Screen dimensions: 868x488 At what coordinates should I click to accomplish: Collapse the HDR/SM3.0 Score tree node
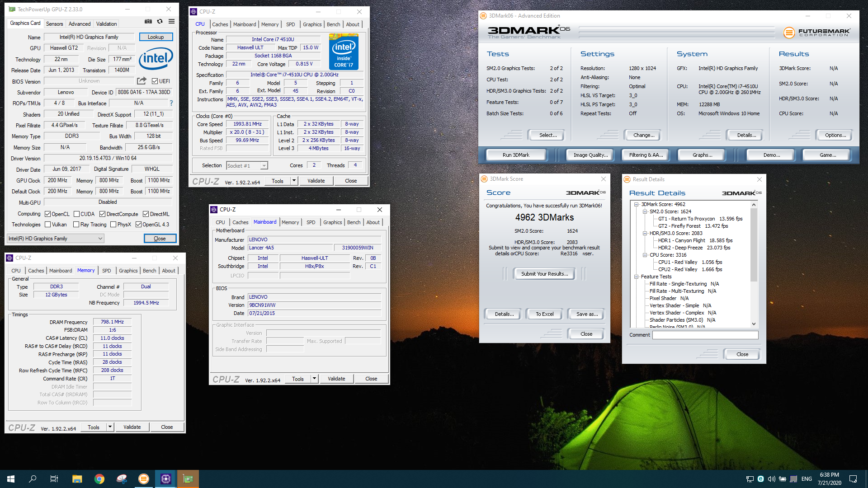[645, 233]
